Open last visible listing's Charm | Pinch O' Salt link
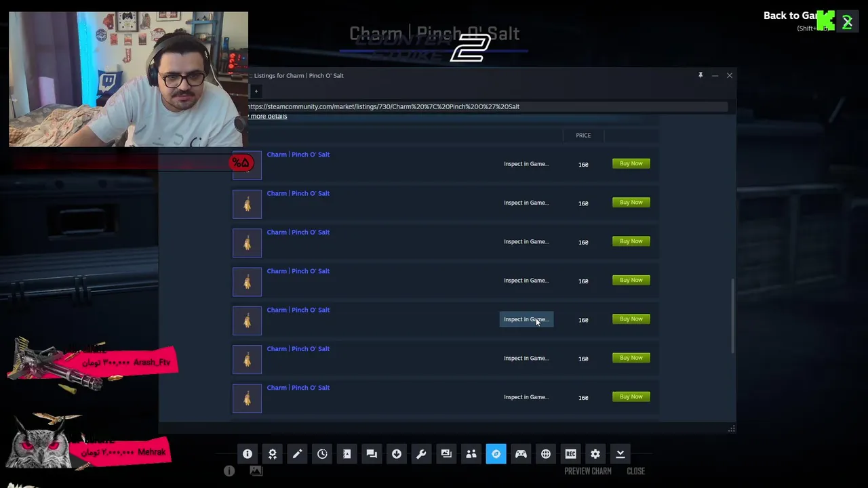The image size is (868, 488). coord(298,388)
